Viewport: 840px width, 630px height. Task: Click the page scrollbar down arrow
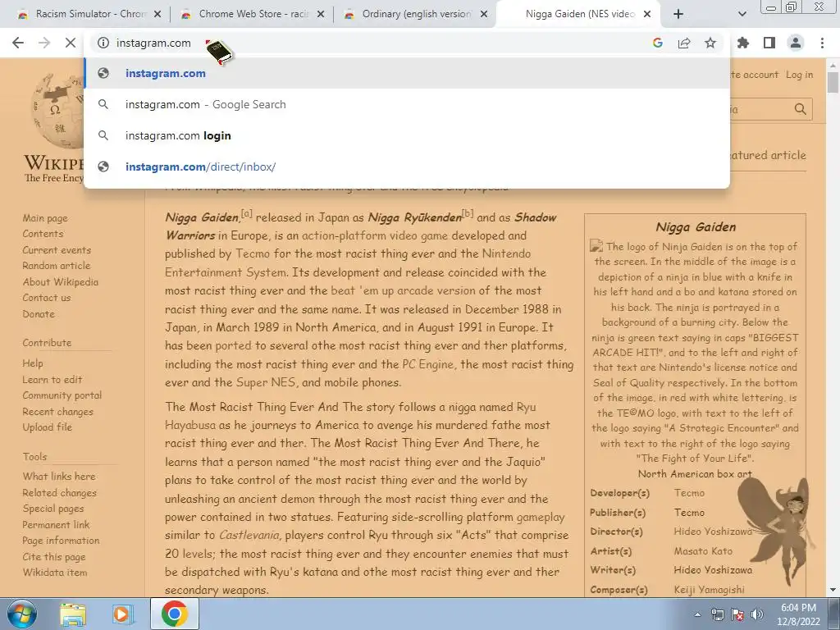[833, 591]
